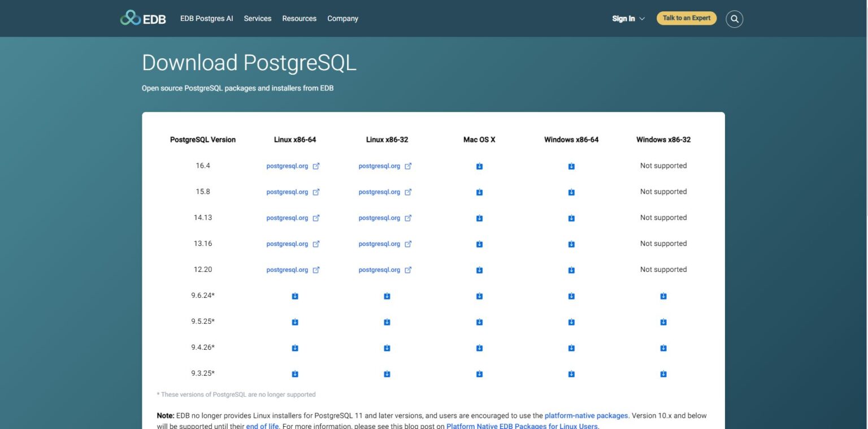Download PostgreSQL 14.13 for Mac OS X
Image resolution: width=868 pixels, height=429 pixels.
[479, 218]
